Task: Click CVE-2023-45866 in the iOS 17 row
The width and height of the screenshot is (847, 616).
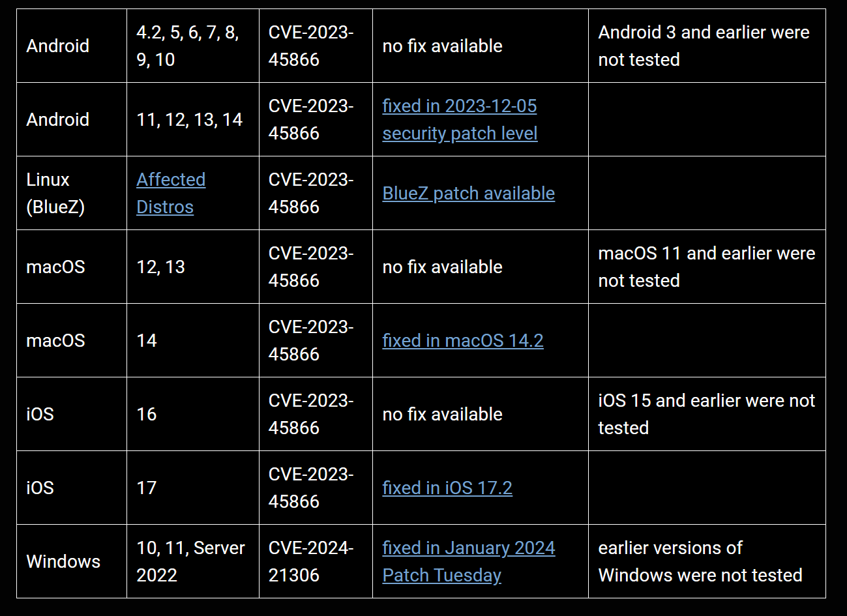Action: click(311, 488)
